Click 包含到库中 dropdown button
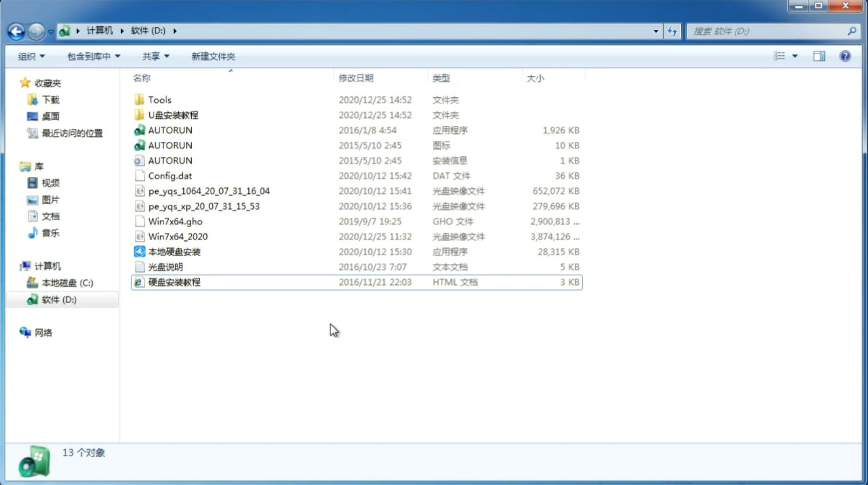Screen dimensions: 868x485 93,56
